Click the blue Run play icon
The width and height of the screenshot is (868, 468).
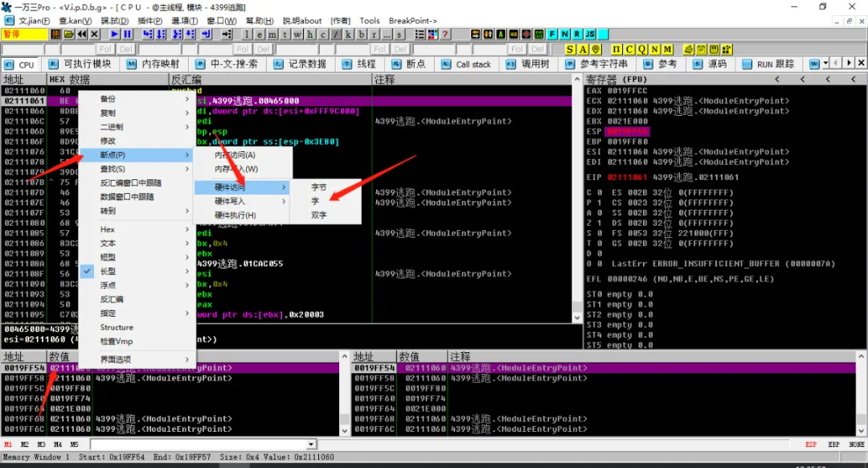[115, 35]
